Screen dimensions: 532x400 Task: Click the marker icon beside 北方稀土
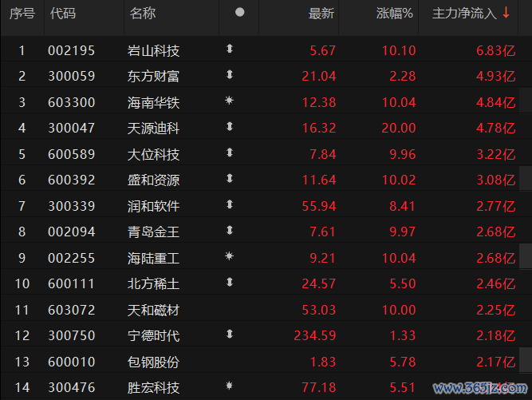coord(230,282)
